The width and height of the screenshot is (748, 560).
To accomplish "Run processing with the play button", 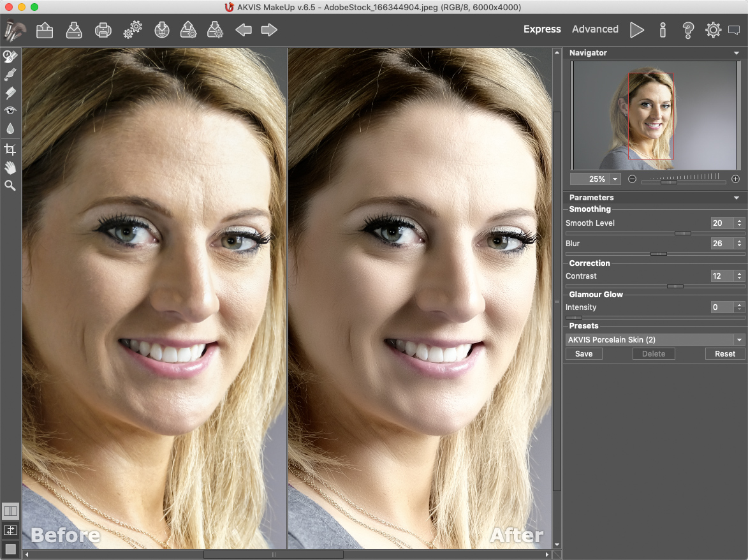I will [636, 29].
